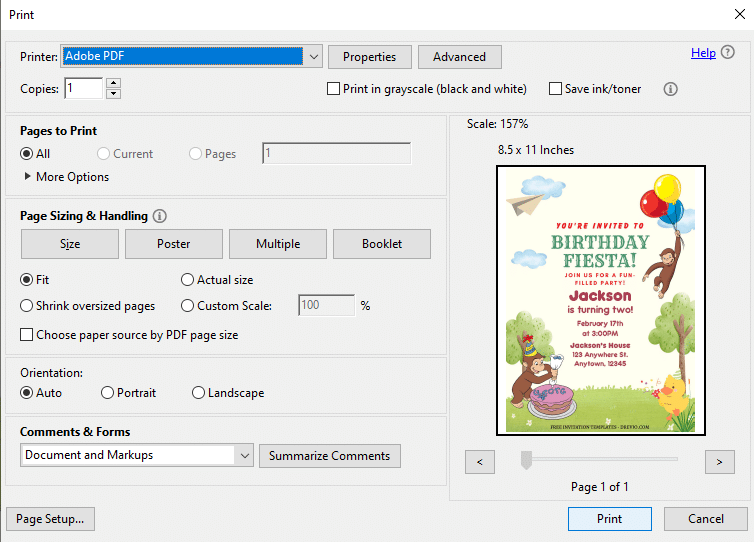
Task: Open the Help link
Action: 703,53
